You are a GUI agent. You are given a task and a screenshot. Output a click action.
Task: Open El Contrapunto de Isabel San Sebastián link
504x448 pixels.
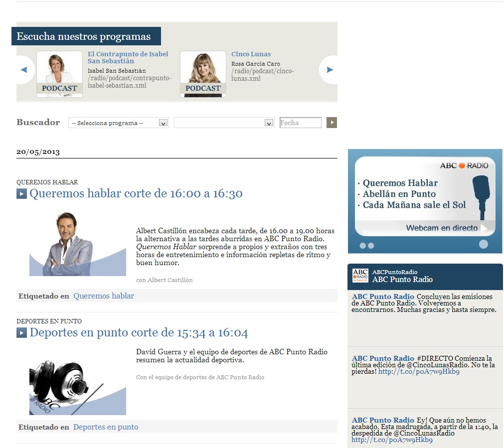tap(128, 57)
